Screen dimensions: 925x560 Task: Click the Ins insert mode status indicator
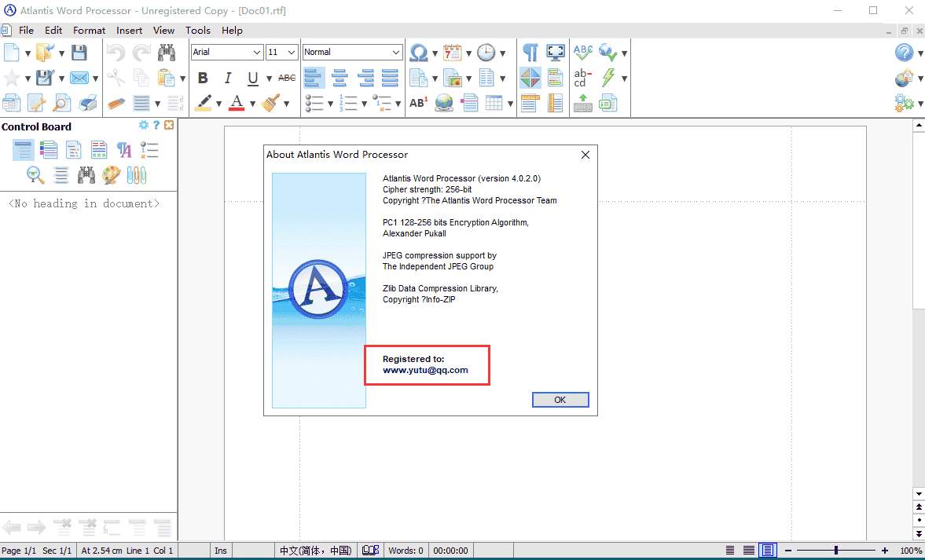point(221,551)
